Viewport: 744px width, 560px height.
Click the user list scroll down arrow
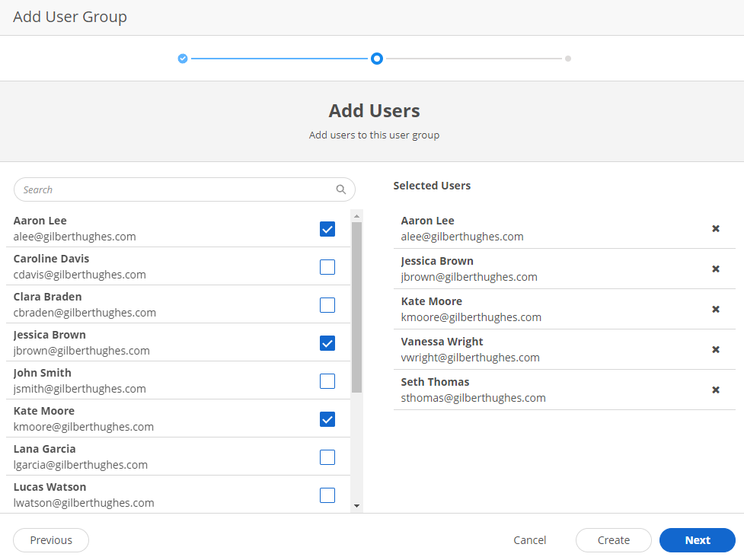tap(357, 506)
